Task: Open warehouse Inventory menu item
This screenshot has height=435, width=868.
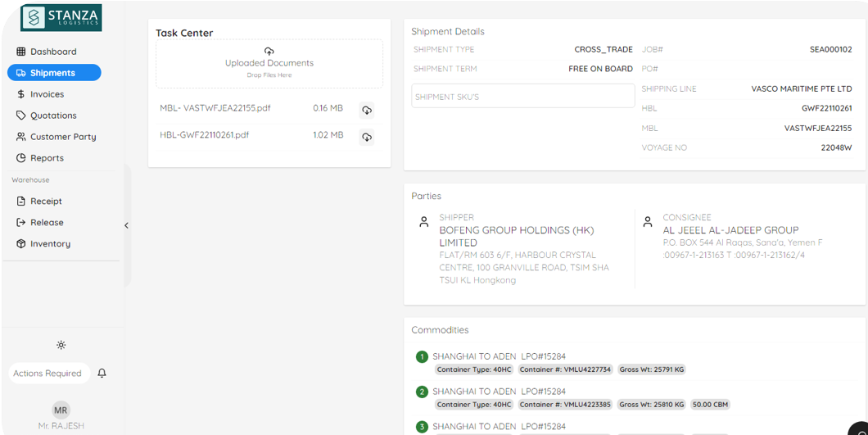Action: pyautogui.click(x=54, y=244)
